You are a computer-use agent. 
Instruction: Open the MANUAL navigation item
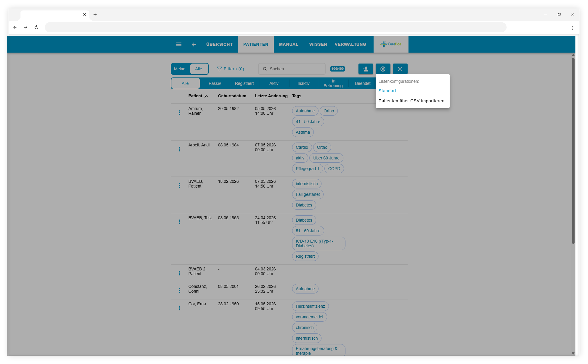288,44
